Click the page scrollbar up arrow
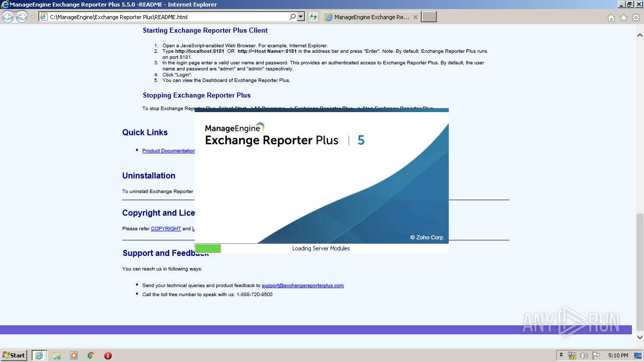 click(639, 35)
